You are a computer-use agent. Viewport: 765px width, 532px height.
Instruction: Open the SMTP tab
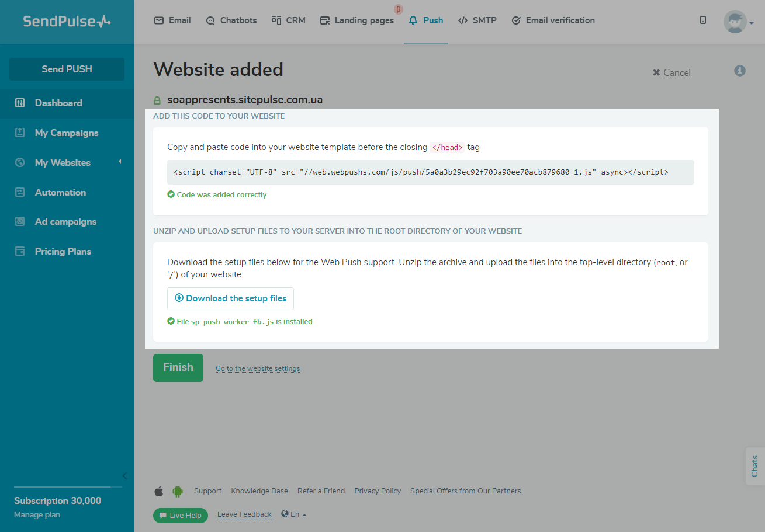477,20
